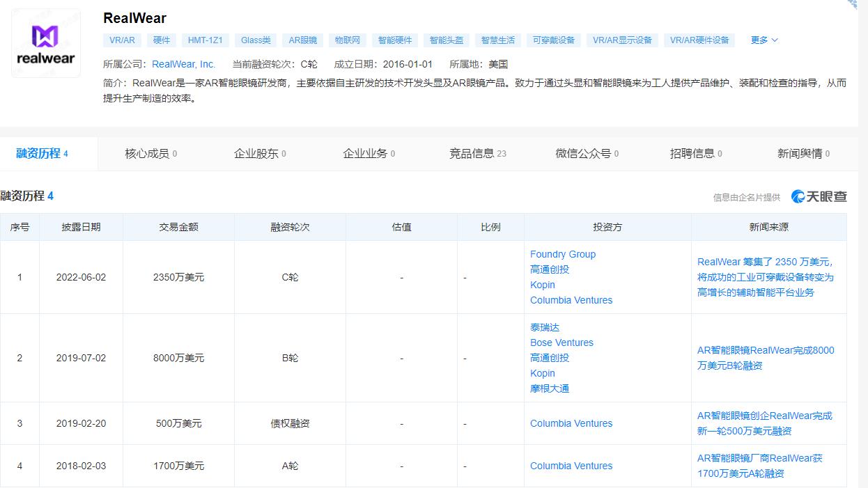Viewport: 868px width, 488px height.
Task: Open 高通创投 link in B轮 row
Action: point(550,358)
